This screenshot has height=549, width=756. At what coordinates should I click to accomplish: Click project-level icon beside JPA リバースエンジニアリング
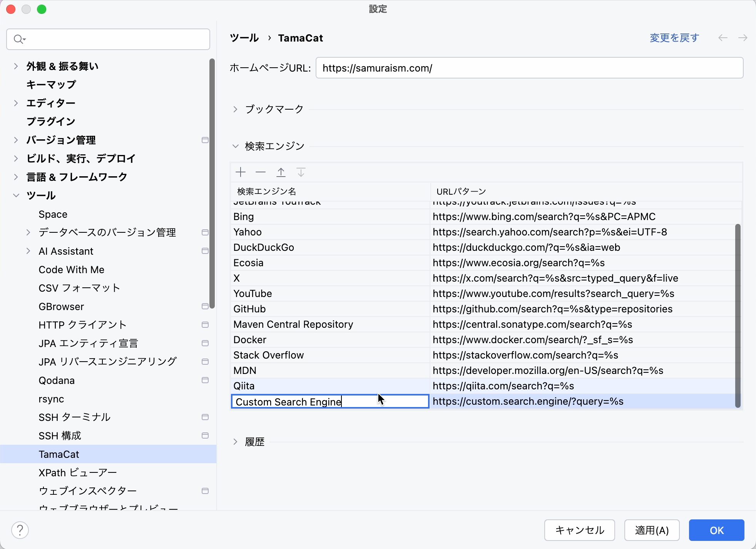click(205, 362)
